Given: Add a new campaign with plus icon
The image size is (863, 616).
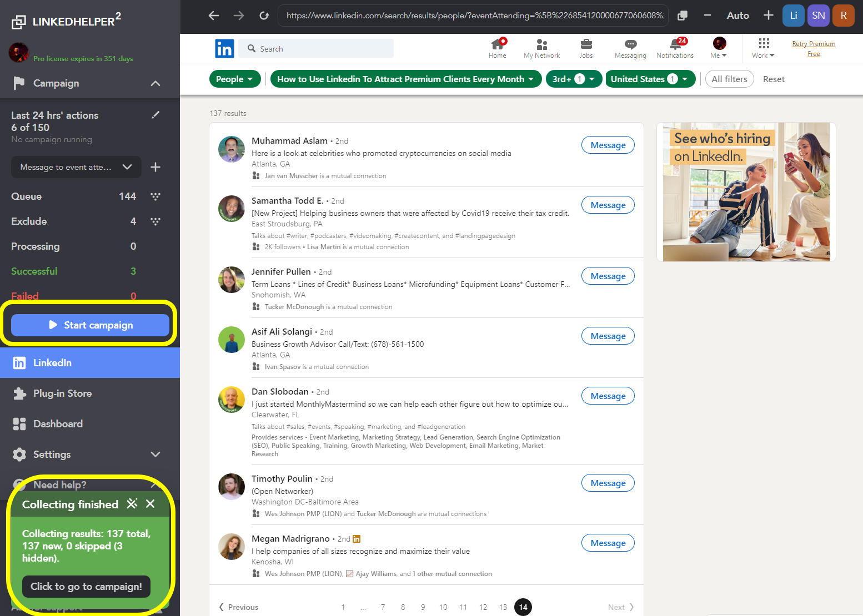Looking at the screenshot, I should [x=155, y=167].
